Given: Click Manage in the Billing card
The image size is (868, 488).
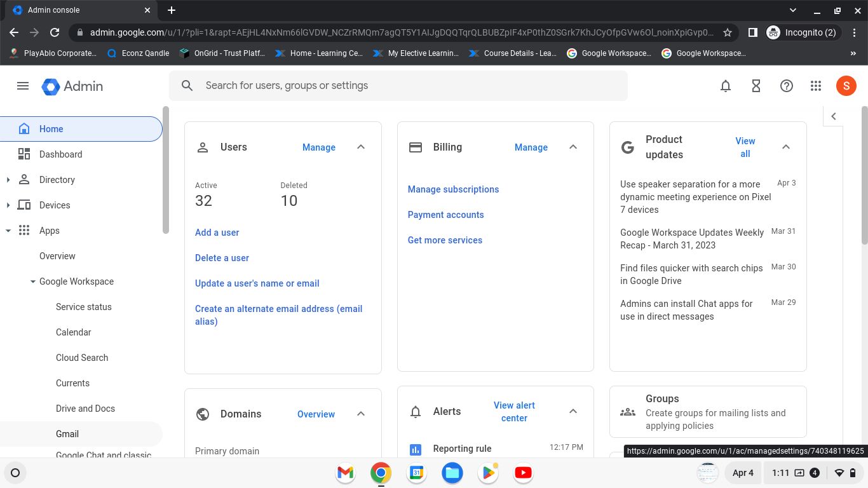Looking at the screenshot, I should [531, 147].
